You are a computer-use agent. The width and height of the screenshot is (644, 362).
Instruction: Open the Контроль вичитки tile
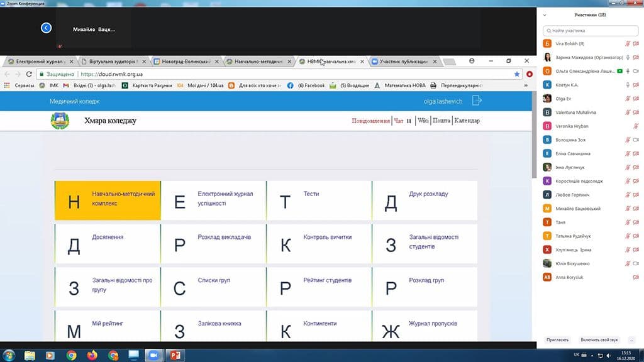[319, 244]
